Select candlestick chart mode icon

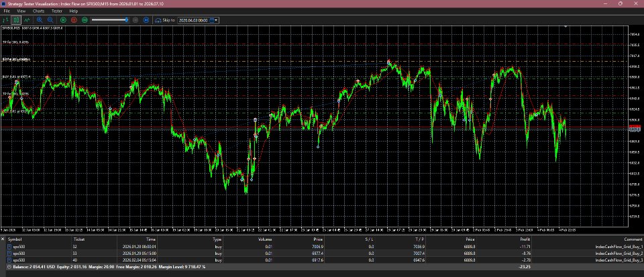(16, 19)
